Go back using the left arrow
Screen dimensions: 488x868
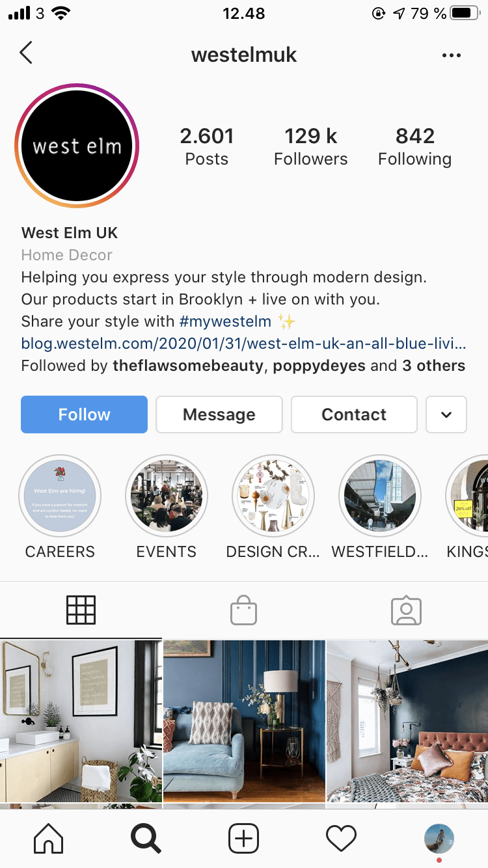coord(26,53)
